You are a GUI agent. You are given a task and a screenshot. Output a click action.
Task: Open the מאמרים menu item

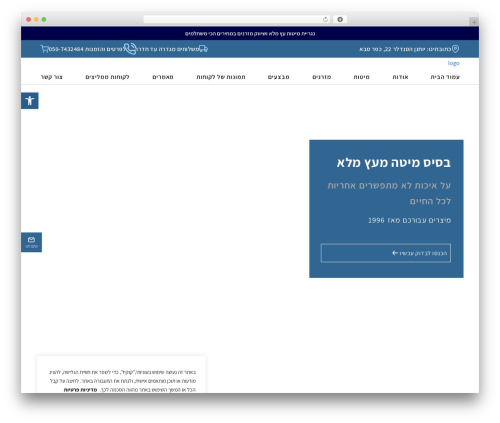(x=163, y=77)
